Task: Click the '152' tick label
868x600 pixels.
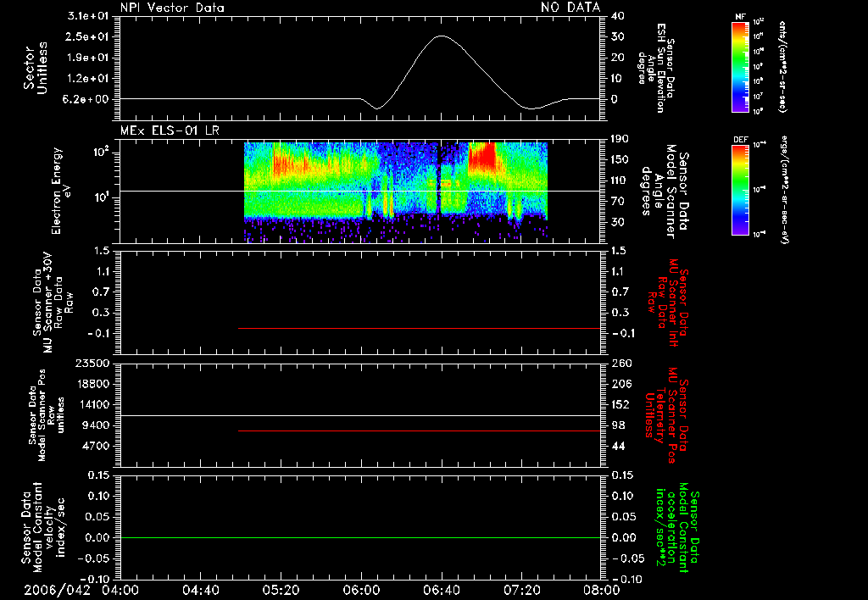Action: 621,404
